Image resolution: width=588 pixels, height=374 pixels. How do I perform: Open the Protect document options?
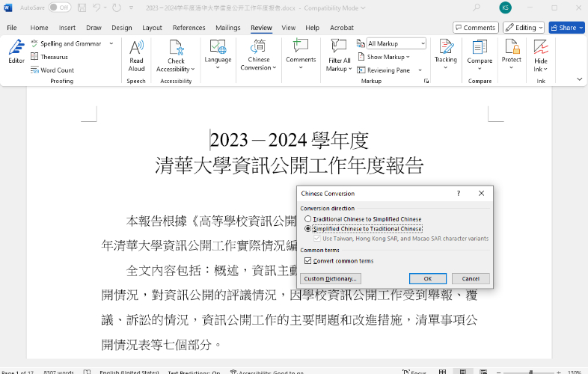click(512, 55)
